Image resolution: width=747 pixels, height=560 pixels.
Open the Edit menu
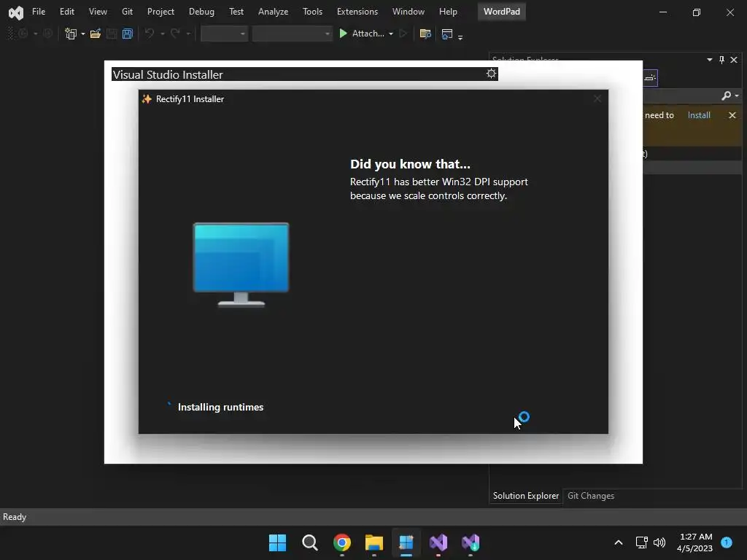66,12
